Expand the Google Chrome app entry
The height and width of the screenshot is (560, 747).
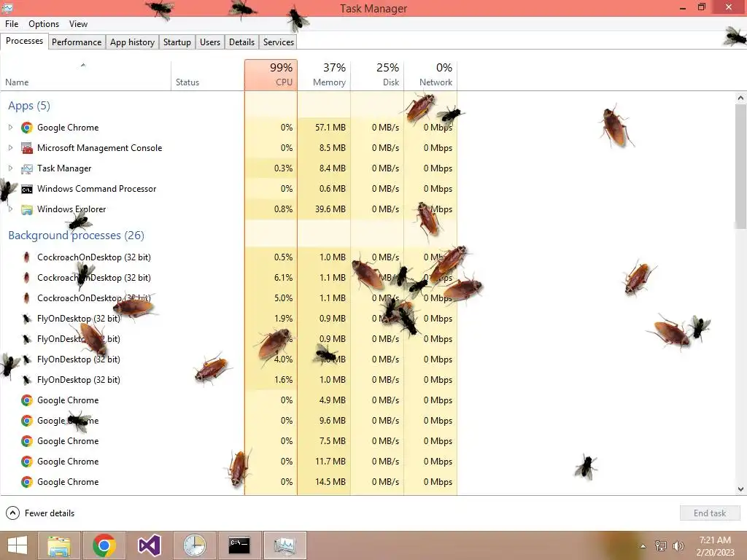click(x=10, y=127)
